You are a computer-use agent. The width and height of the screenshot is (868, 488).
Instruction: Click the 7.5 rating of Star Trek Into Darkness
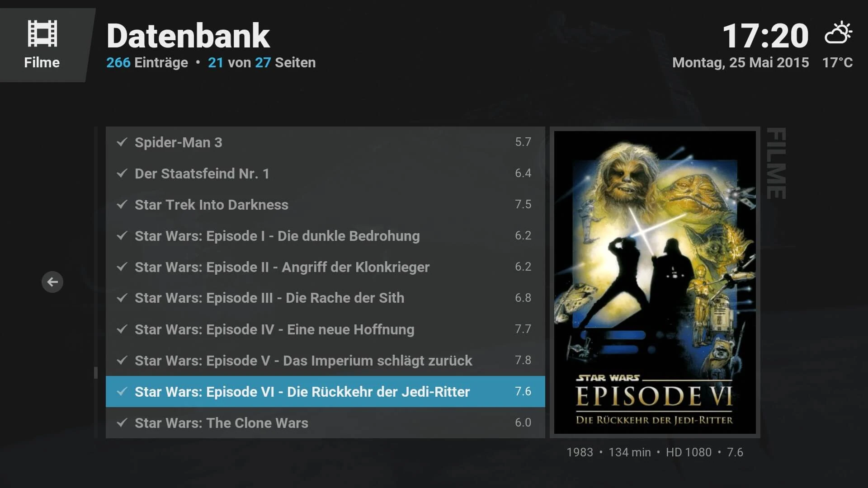pyautogui.click(x=523, y=205)
